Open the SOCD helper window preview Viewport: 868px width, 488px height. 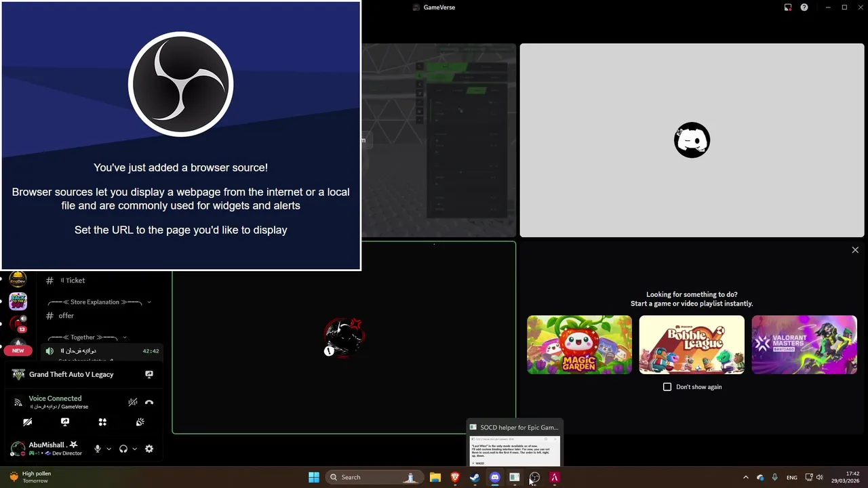point(515,443)
